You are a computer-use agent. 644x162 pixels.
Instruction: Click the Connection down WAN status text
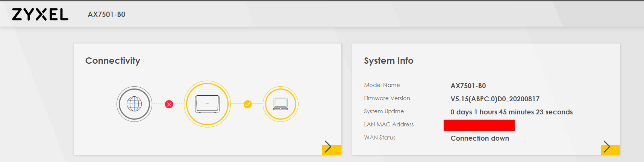pyautogui.click(x=480, y=138)
